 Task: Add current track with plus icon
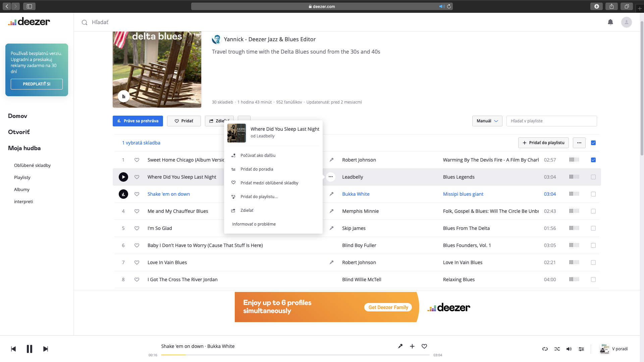tap(412, 346)
